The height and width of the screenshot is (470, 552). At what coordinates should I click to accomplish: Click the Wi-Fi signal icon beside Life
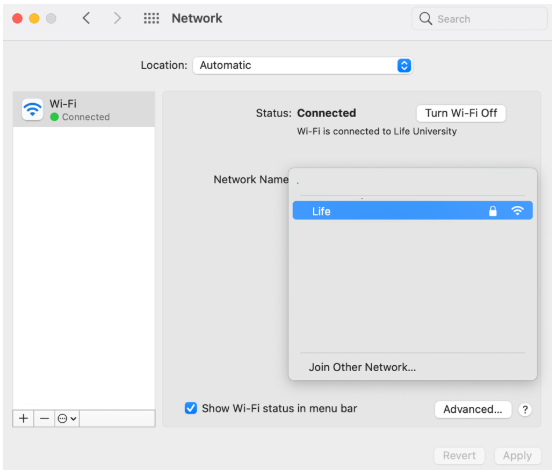pyautogui.click(x=517, y=211)
